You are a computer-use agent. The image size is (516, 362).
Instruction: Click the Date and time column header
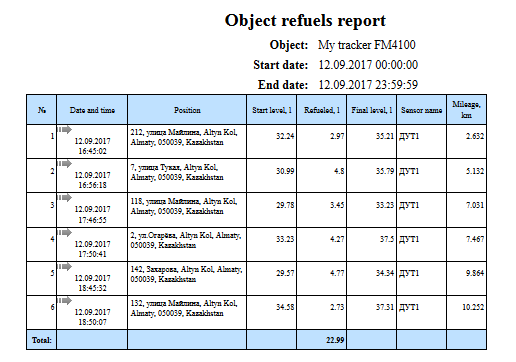point(92,110)
